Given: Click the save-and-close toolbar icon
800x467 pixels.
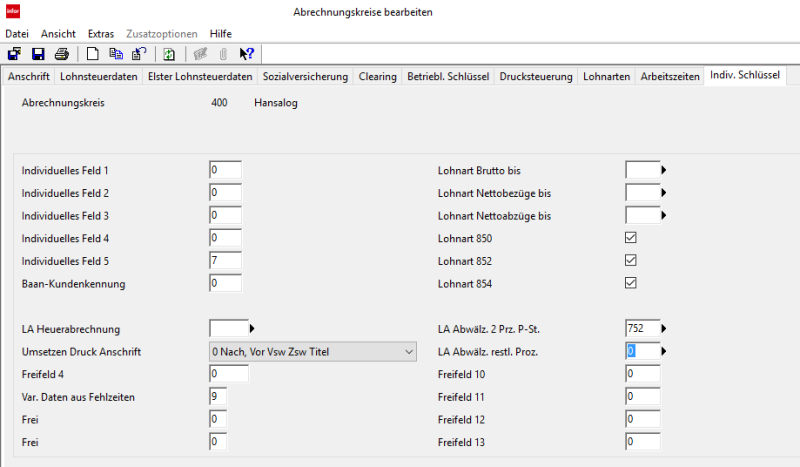Looking at the screenshot, I should click(14, 54).
